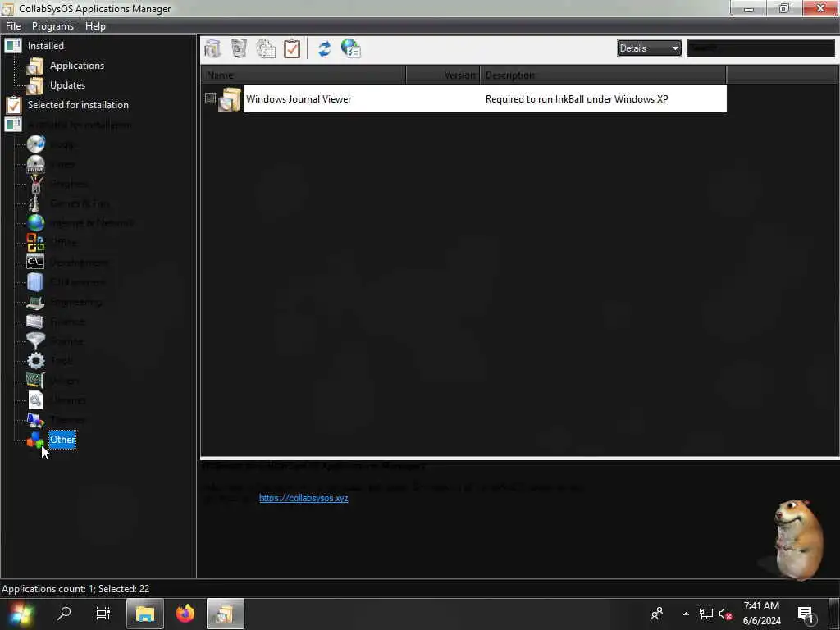This screenshot has width=840, height=630.
Task: Open the Details view mode dropdown
Action: [649, 48]
